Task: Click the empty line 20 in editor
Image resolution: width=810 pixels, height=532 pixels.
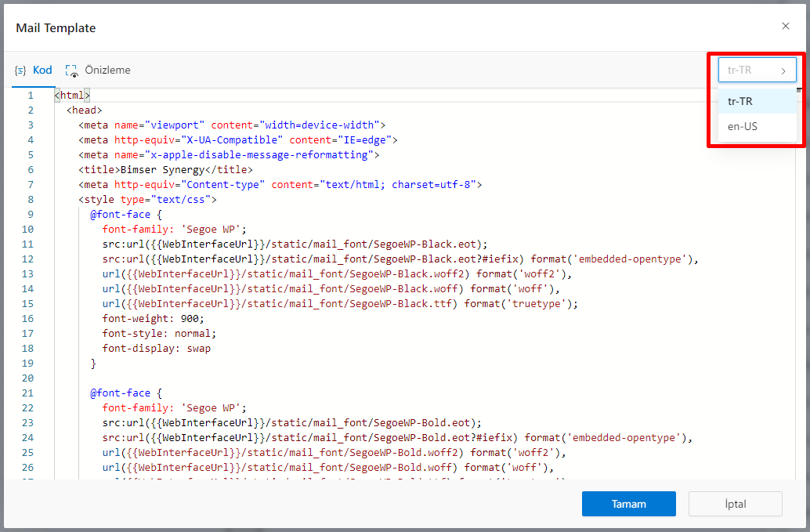Action: (313, 378)
